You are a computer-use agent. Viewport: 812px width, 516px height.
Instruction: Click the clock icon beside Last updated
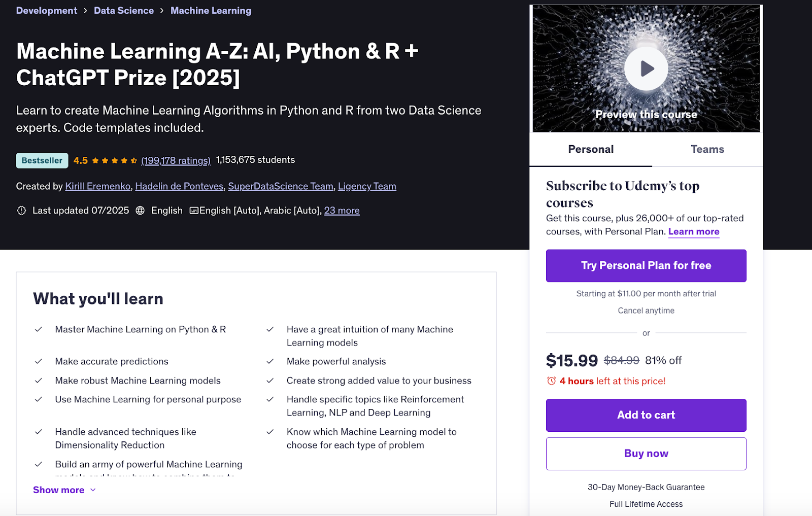pos(21,210)
